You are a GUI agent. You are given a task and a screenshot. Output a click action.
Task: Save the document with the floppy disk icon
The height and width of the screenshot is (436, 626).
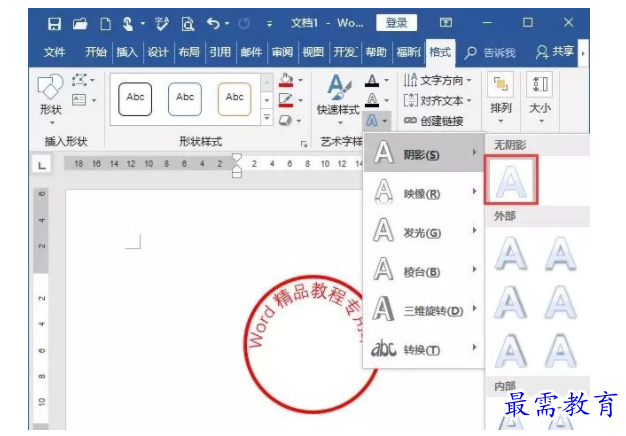pyautogui.click(x=54, y=24)
